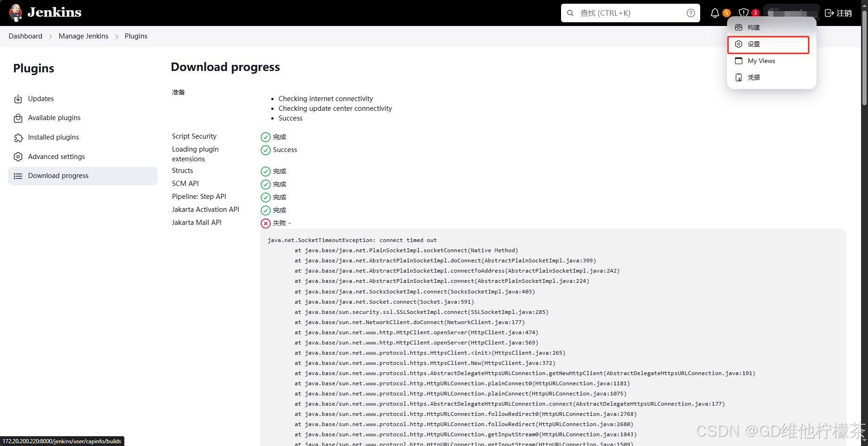Screen dimensions: 868x446
Task: Click the Jakarta Activation API check icon
Action: (266, 210)
